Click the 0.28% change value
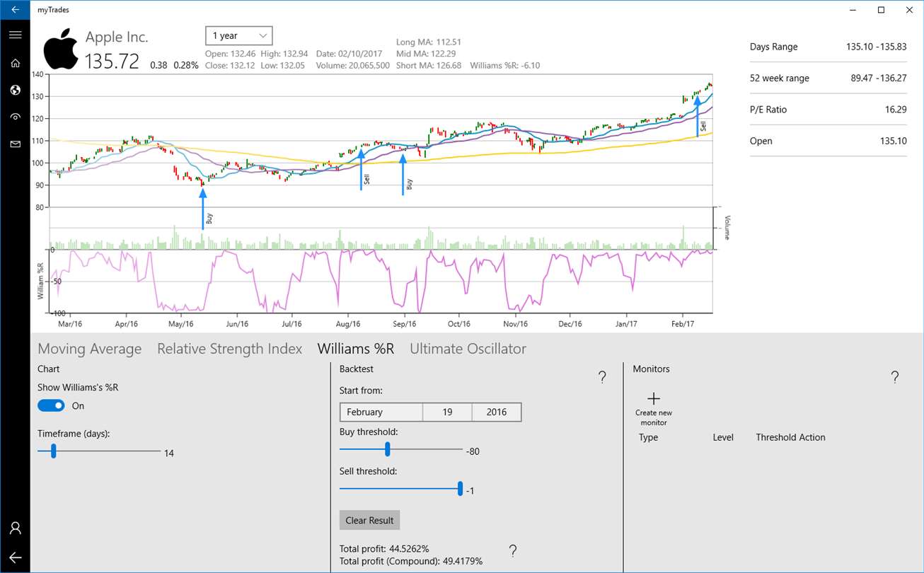924x573 pixels. [186, 65]
